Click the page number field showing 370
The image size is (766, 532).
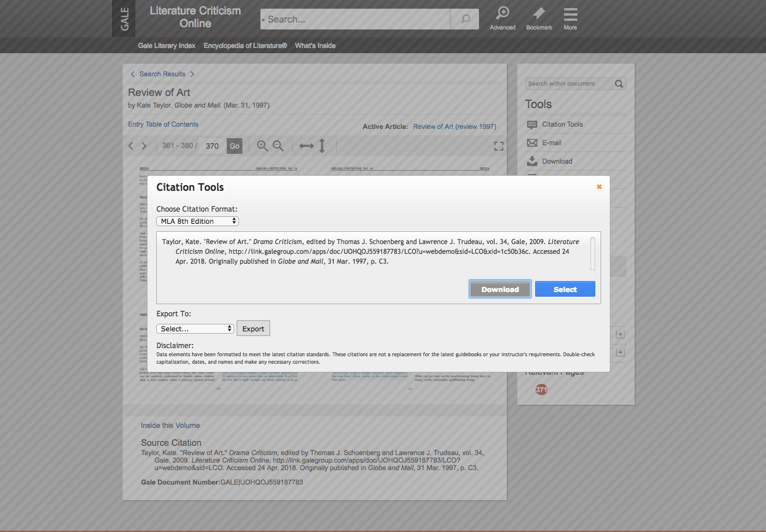(x=212, y=146)
